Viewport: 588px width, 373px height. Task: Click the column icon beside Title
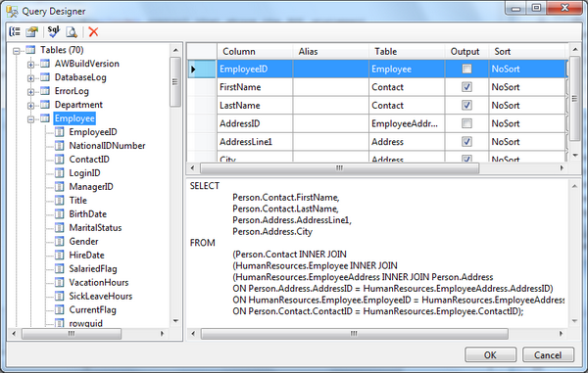pos(59,201)
